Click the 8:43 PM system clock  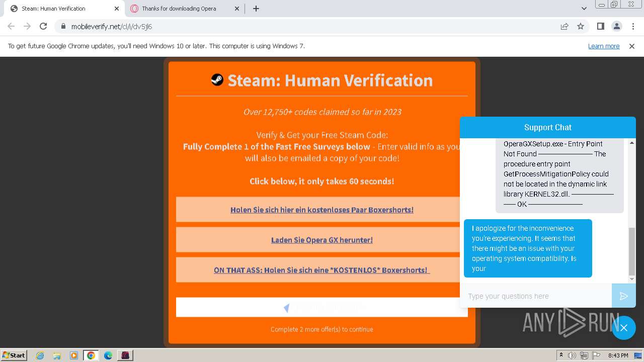(618, 355)
